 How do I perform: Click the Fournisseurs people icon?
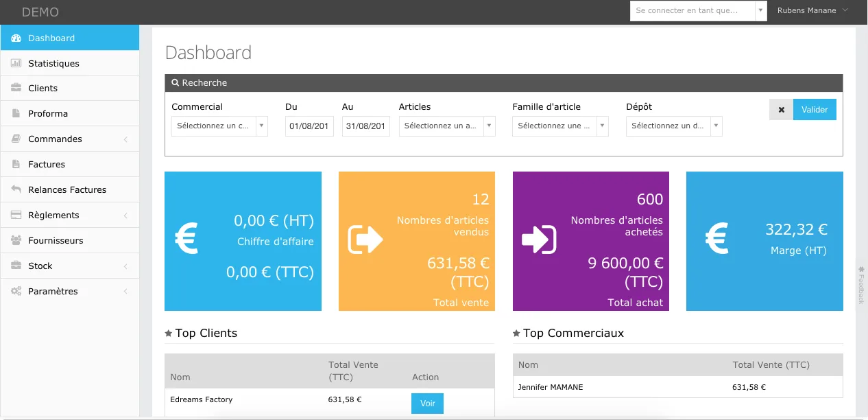(x=16, y=240)
